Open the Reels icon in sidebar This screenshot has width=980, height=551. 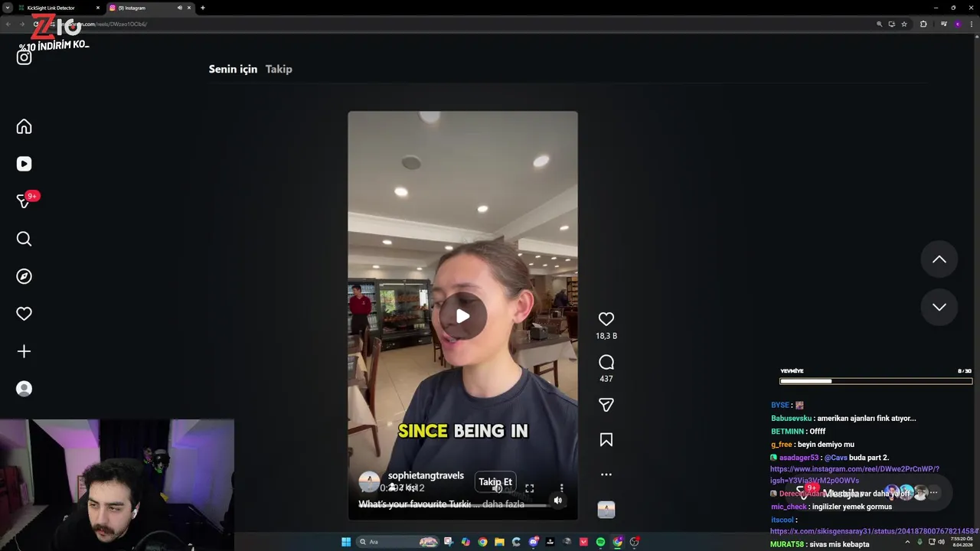click(x=24, y=164)
